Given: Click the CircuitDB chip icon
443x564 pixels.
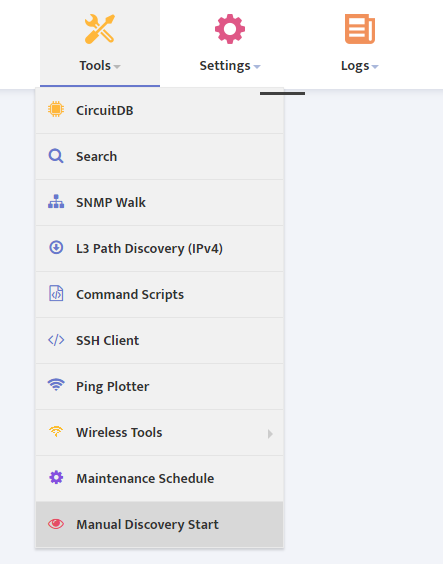Looking at the screenshot, I should tap(56, 109).
